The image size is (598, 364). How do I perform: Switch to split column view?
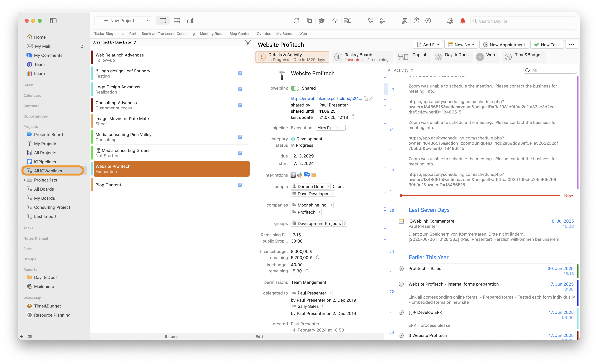click(163, 21)
